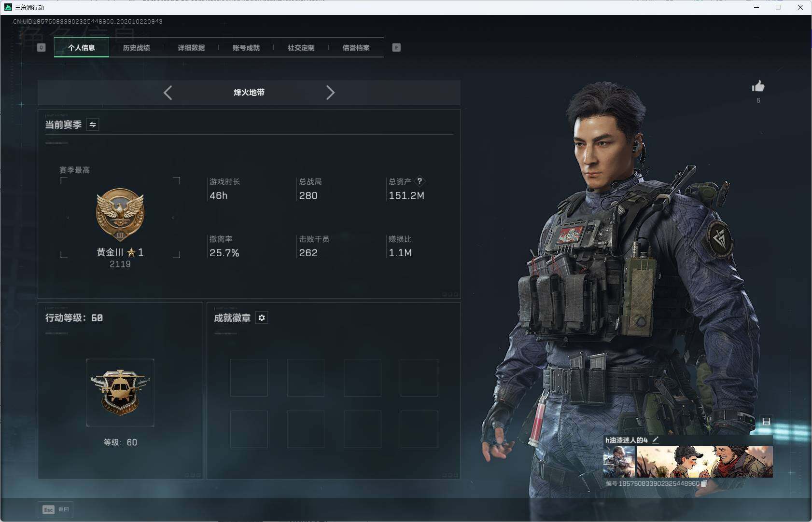Click the question mark next to 总资产

(x=420, y=181)
